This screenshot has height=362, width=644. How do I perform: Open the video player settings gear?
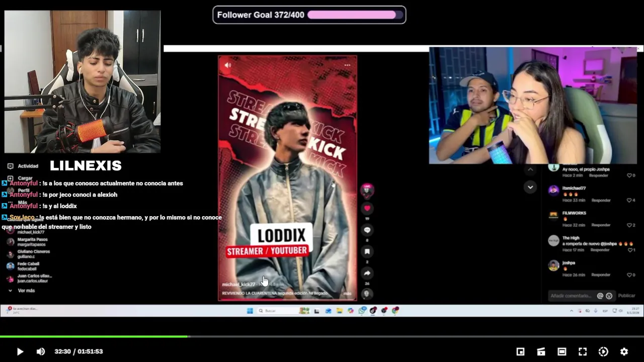[624, 351]
